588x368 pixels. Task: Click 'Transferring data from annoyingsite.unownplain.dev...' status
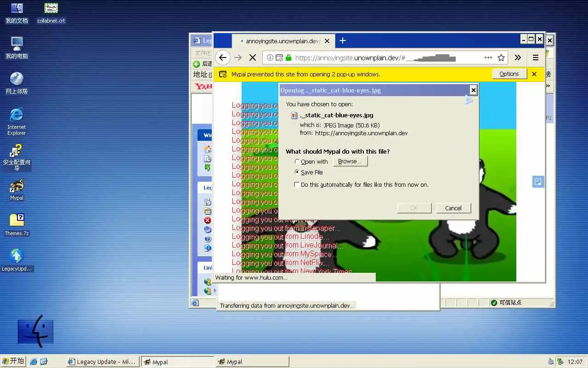287,305
